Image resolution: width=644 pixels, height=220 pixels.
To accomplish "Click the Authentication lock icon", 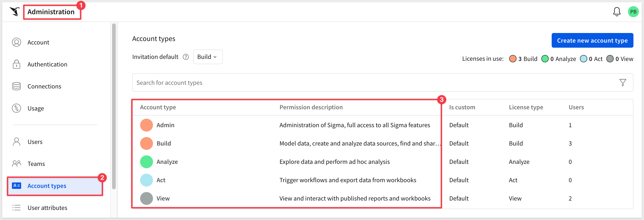I will tap(17, 64).
